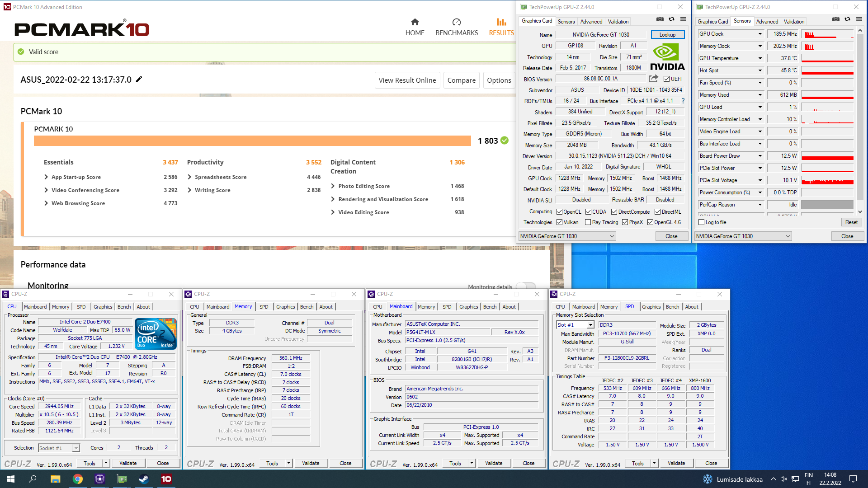868x488 pixels.
Task: Toggle the Ray Tracing checkbox
Action: pos(588,222)
